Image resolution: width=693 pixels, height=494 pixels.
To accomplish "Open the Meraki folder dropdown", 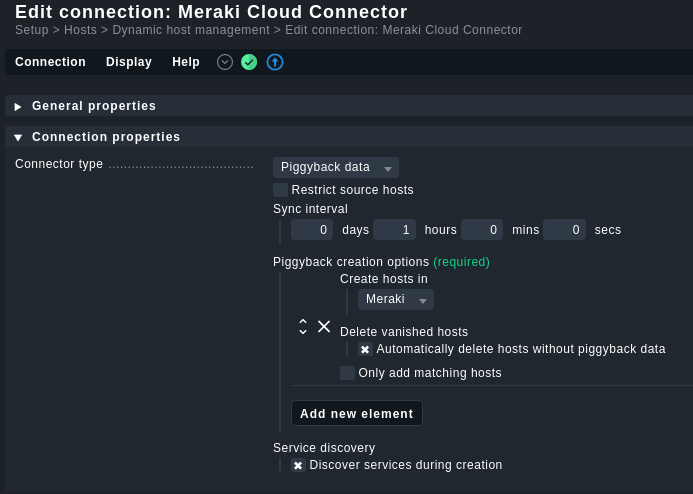I will [x=396, y=300].
